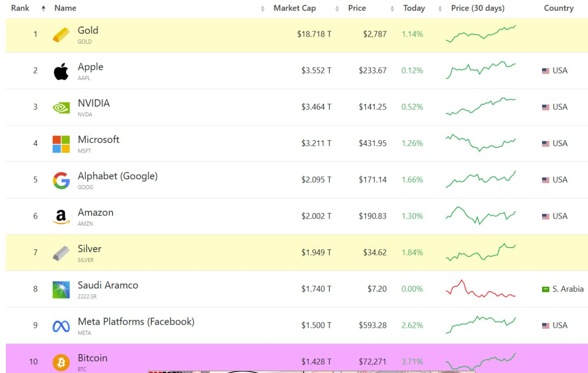
Task: Sort by Price using its sort arrows
Action: point(392,8)
